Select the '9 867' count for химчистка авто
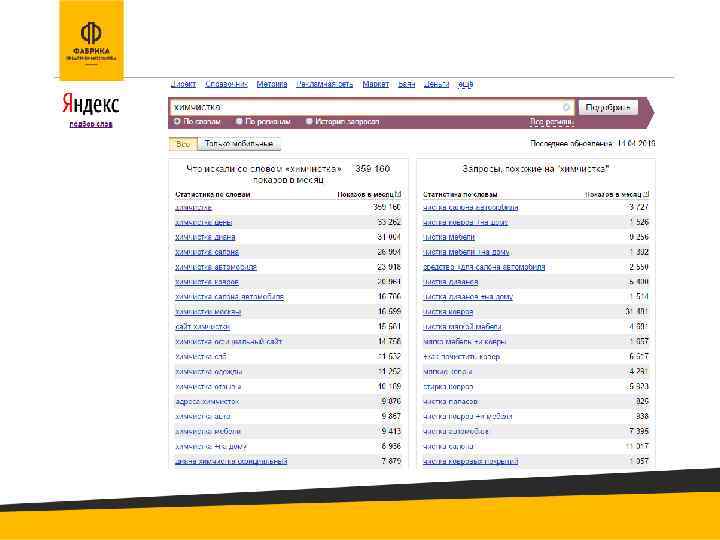 [x=391, y=416]
